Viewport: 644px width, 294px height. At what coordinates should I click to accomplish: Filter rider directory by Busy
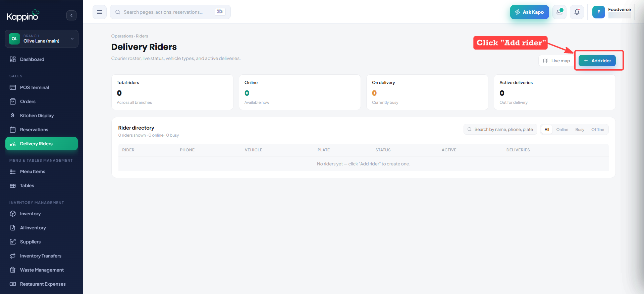[580, 130]
